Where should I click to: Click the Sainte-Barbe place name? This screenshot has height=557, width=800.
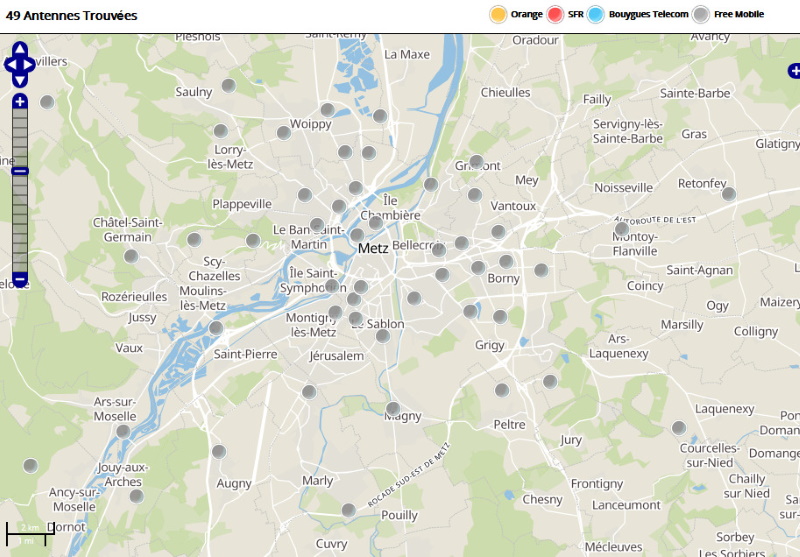(695, 93)
